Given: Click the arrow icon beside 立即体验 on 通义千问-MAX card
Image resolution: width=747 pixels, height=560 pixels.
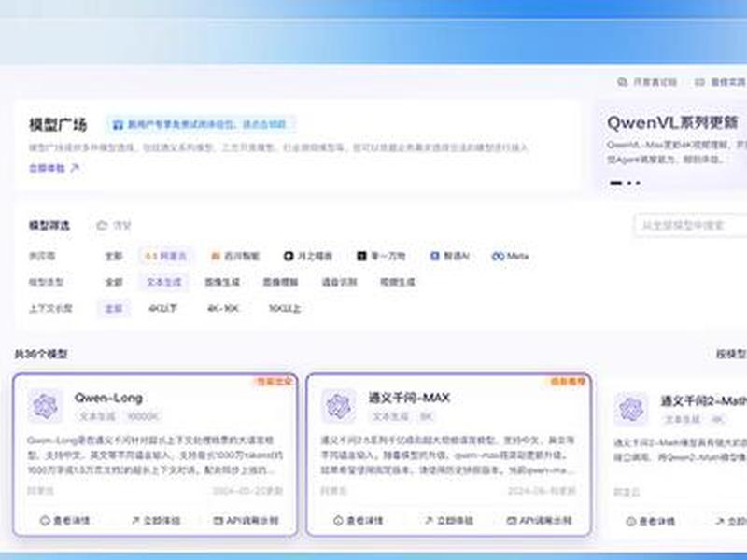Looking at the screenshot, I should pyautogui.click(x=429, y=521).
